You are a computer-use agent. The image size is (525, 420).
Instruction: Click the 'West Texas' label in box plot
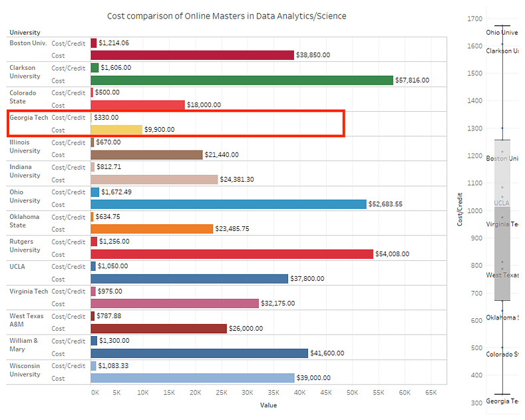(502, 276)
